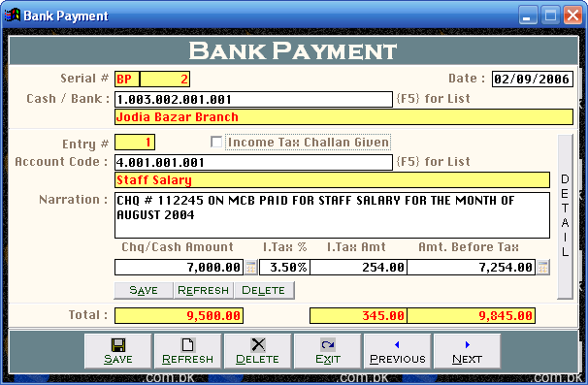588x385 pixels.
Task: Click the I.Tax % field showing 3.50%
Action: click(284, 268)
